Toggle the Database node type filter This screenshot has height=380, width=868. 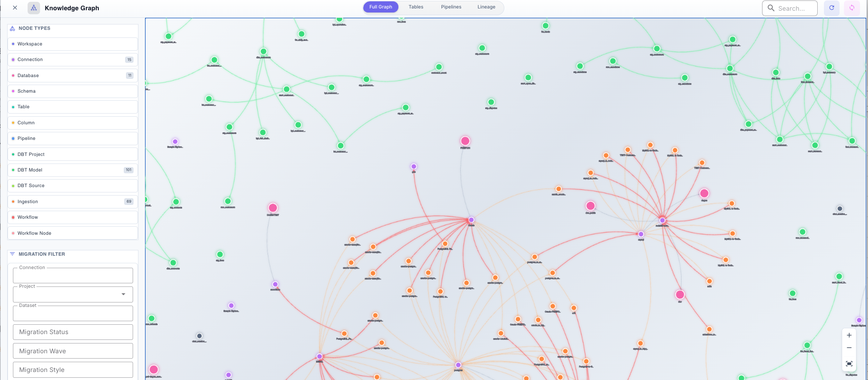point(73,76)
